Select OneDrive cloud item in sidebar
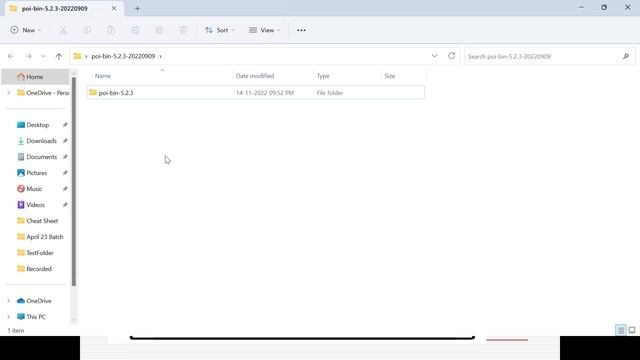Screen dimensions: 640x360 34,301
